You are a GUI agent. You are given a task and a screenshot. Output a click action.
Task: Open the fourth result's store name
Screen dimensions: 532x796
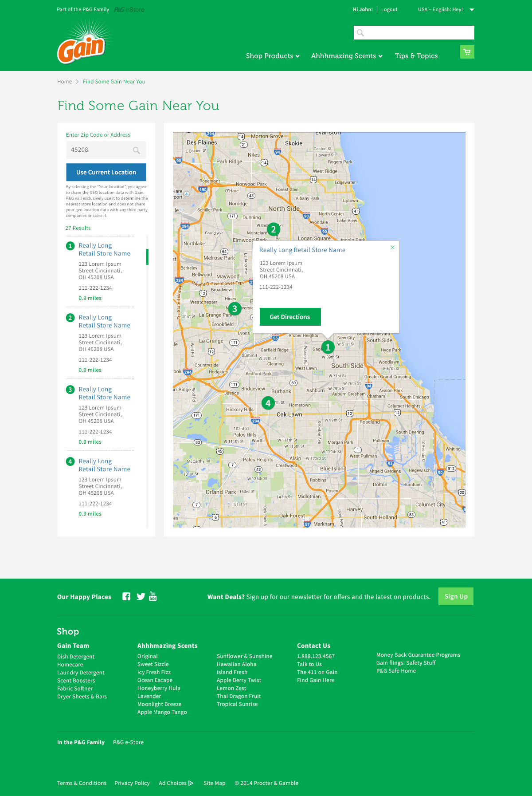(x=105, y=465)
